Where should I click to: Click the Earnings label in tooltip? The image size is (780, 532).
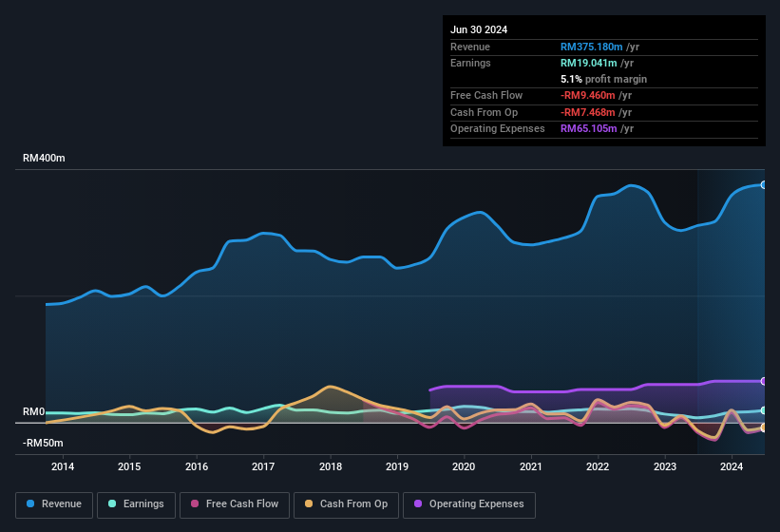pos(470,63)
